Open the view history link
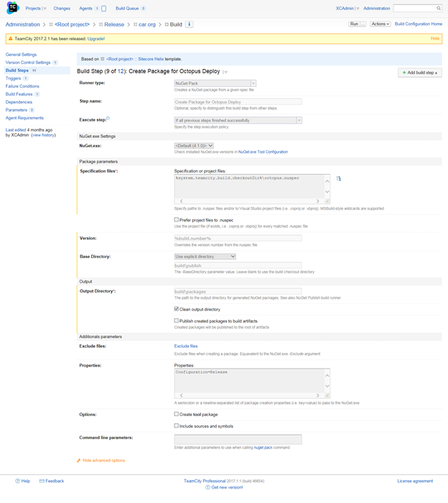448x503 pixels. point(43,135)
